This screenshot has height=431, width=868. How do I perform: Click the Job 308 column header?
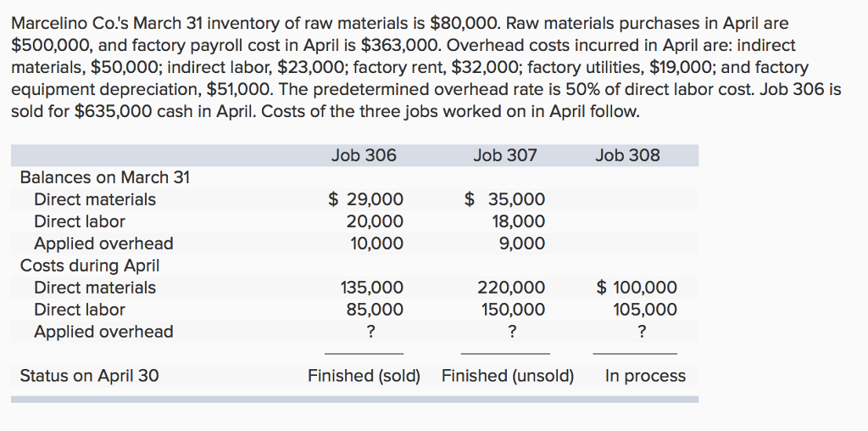[627, 155]
